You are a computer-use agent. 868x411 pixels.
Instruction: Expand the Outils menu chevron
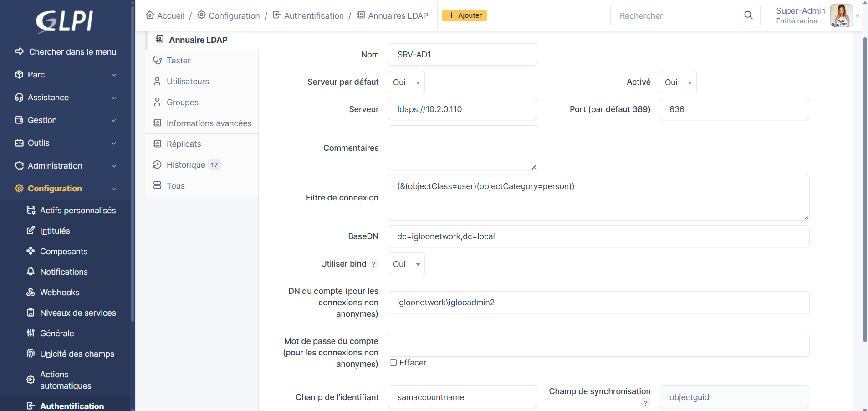(114, 143)
